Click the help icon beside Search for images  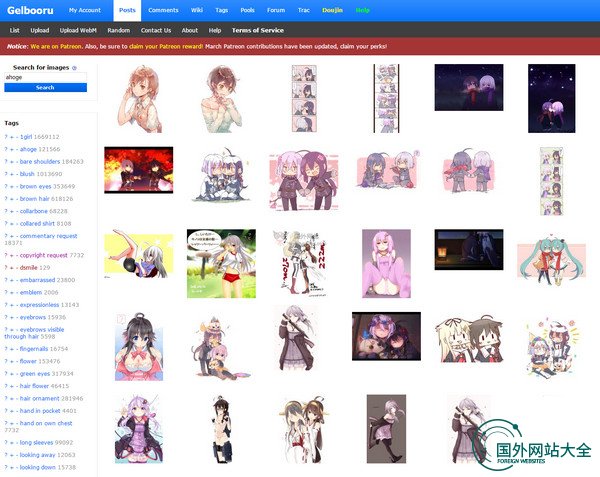tap(74, 67)
